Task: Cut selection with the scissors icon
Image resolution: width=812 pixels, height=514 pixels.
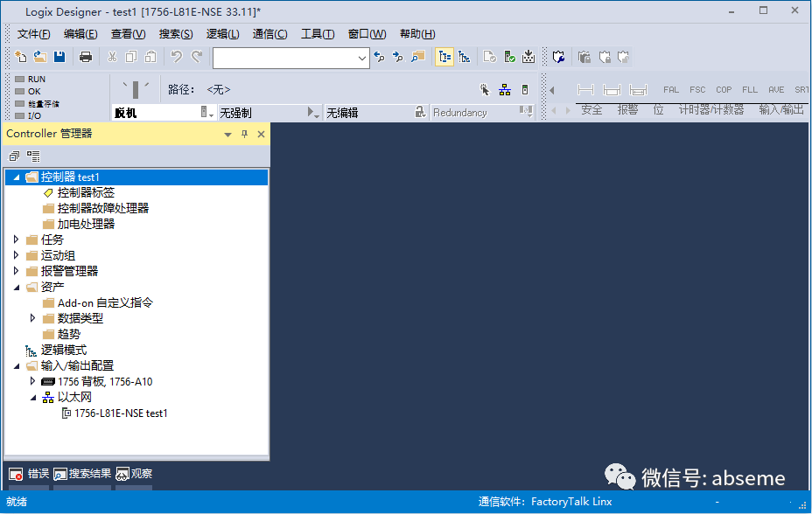Action: coord(112,57)
